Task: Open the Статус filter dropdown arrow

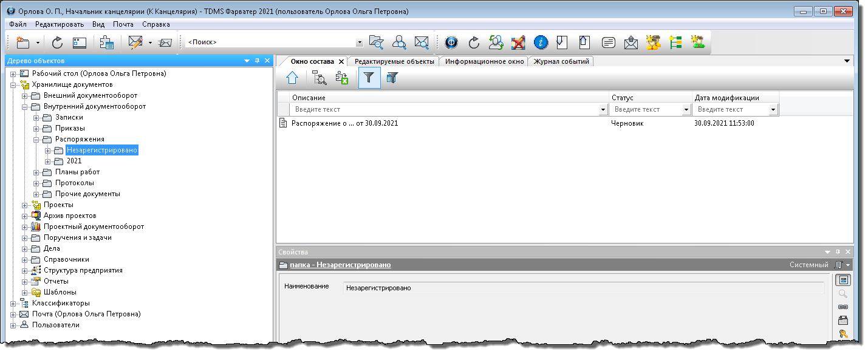Action: click(x=686, y=110)
